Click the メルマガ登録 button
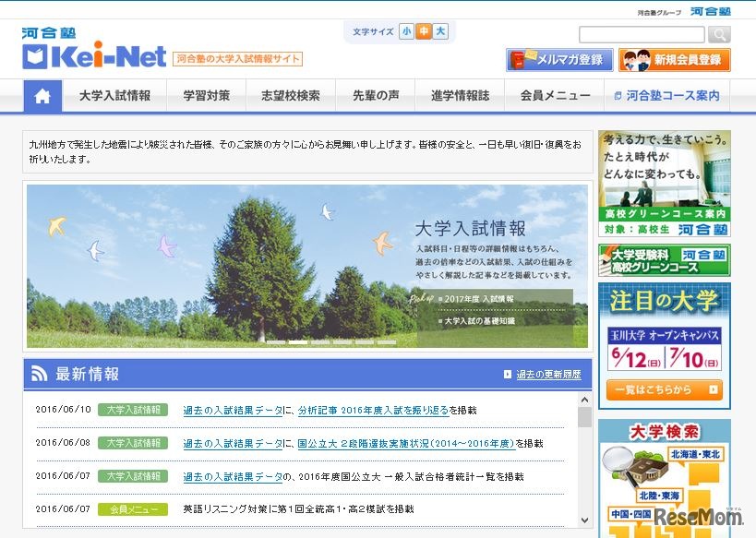Screen dimensions: 756x538 click(559, 60)
